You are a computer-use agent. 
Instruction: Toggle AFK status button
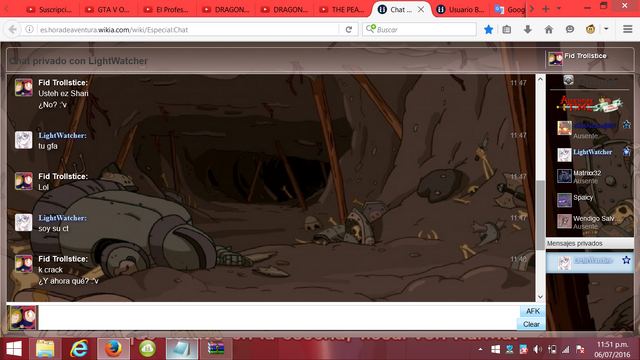tap(533, 311)
